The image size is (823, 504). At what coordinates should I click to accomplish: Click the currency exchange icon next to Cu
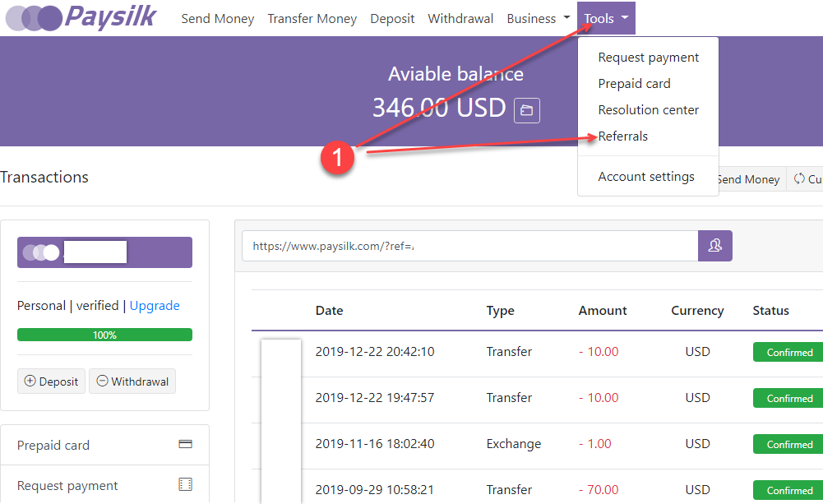[x=799, y=178]
